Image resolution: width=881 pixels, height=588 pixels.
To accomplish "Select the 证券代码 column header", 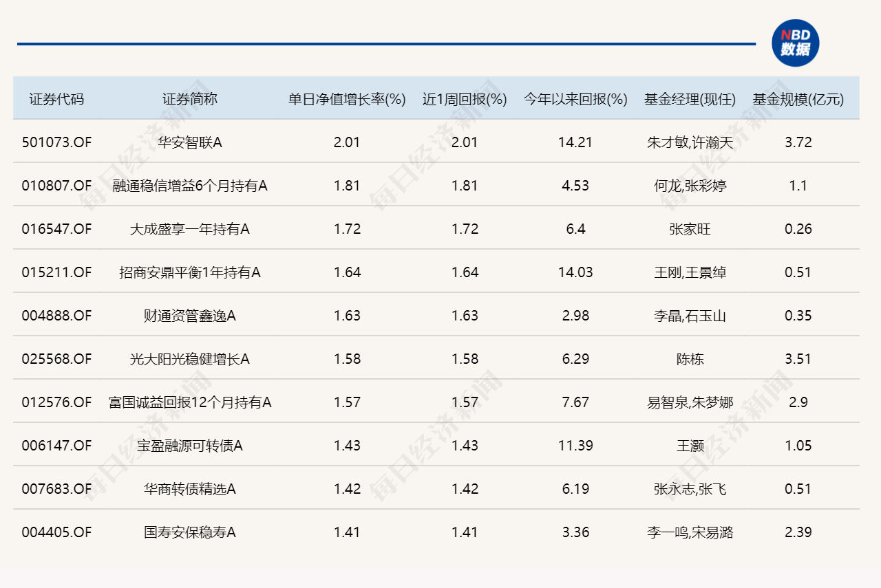I will [56, 99].
